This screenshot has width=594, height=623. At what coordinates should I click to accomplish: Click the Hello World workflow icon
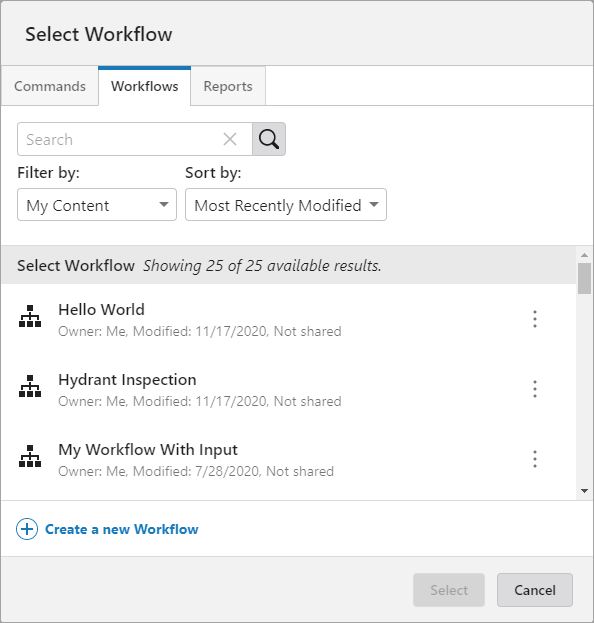click(x=30, y=316)
